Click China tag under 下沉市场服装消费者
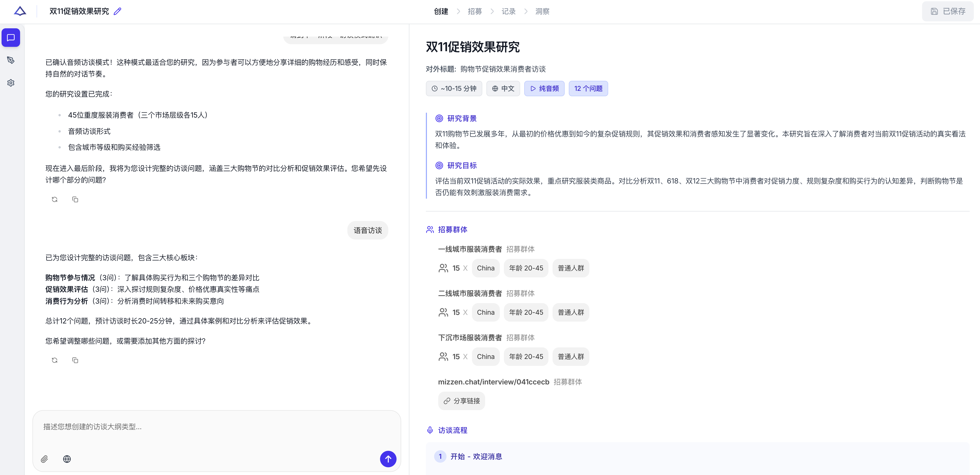The width and height of the screenshot is (980, 475). coord(485,357)
